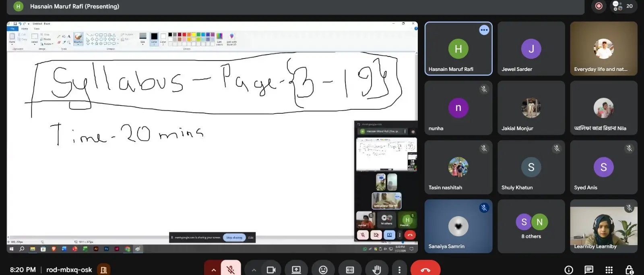Open options on Hasnain Maruf Rafi tile
This screenshot has width=644, height=275.
pos(484,30)
